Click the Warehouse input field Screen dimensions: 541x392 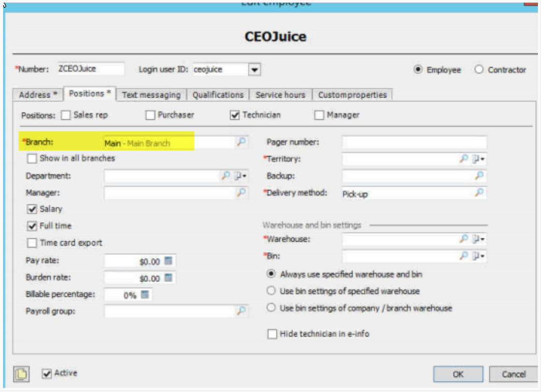click(x=400, y=239)
